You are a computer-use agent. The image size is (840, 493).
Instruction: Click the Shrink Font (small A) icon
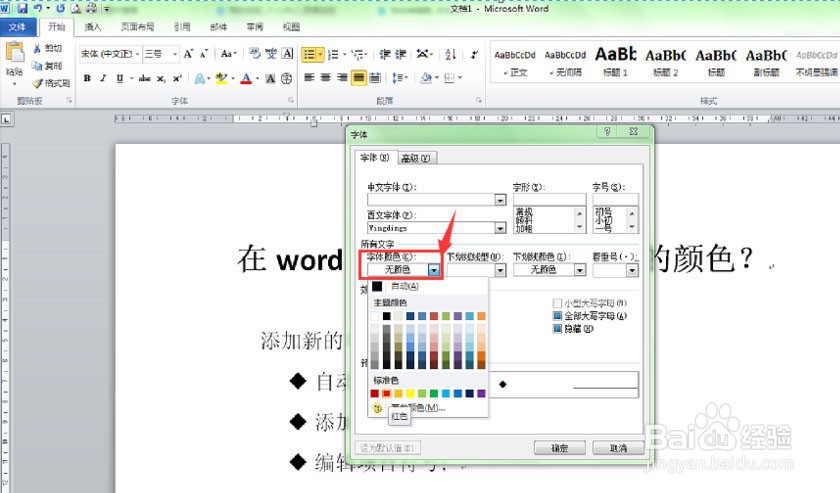(x=204, y=54)
